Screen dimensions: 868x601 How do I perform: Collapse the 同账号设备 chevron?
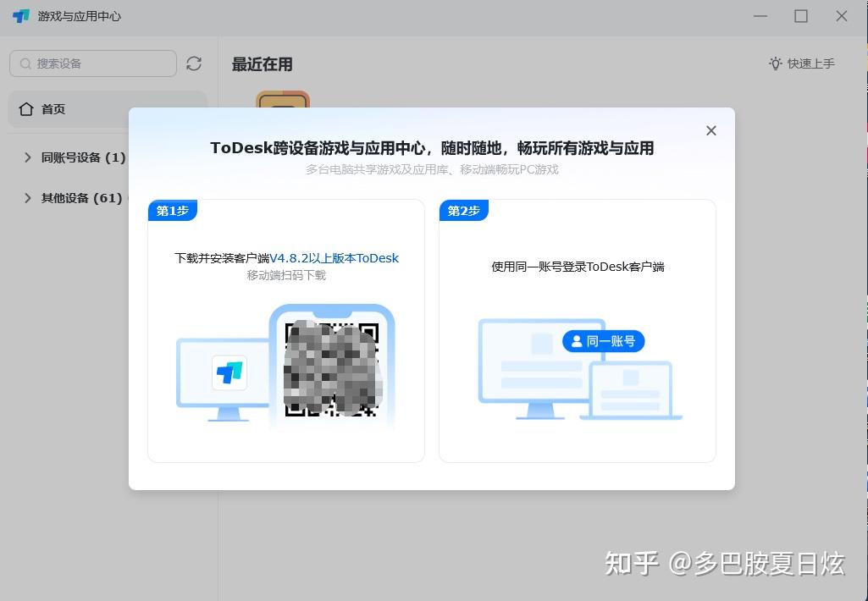click(28, 157)
